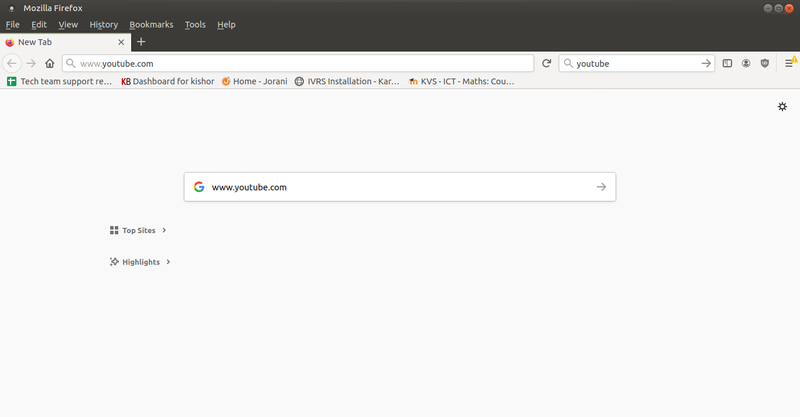Open the hamburger application menu
The image size is (800, 417).
(x=789, y=63)
